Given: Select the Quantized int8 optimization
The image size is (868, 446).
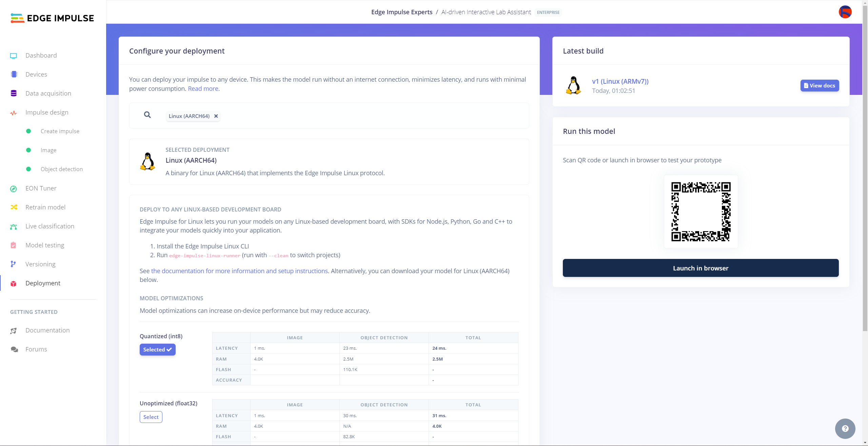Looking at the screenshot, I should point(158,349).
